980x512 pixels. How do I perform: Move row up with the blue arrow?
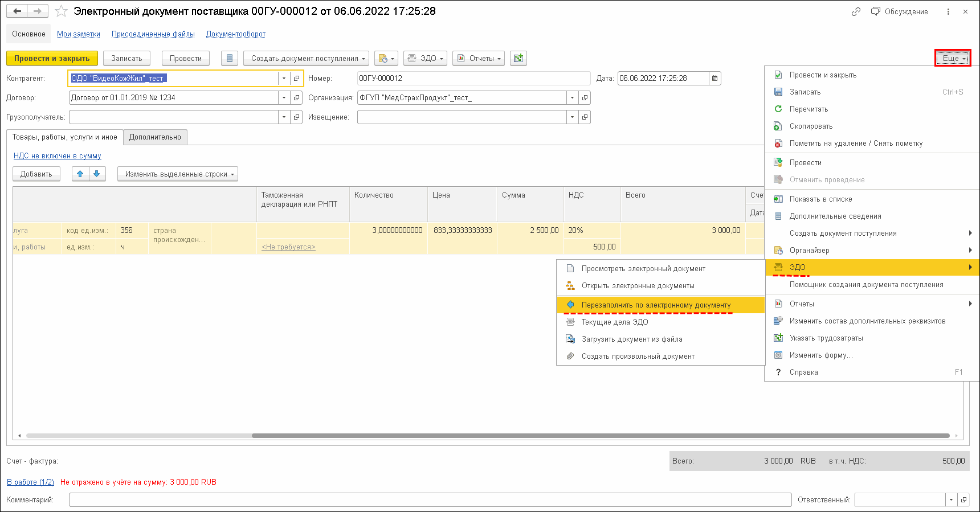80,174
